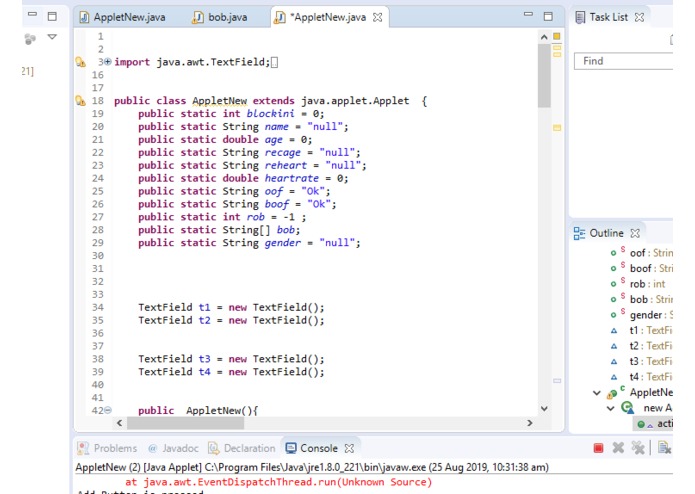Screen dimensions: 695x494
Task: Select the bob field in Outline
Action: point(641,300)
